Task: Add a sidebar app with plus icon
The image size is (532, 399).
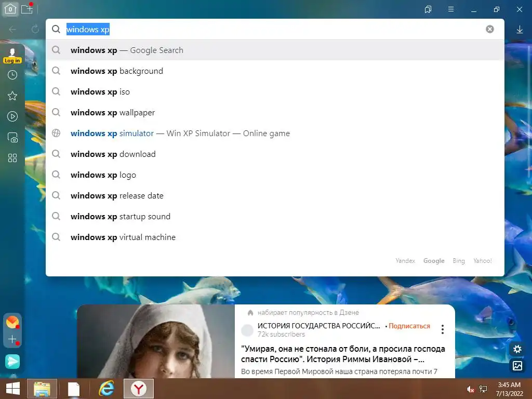Action: [x=12, y=339]
